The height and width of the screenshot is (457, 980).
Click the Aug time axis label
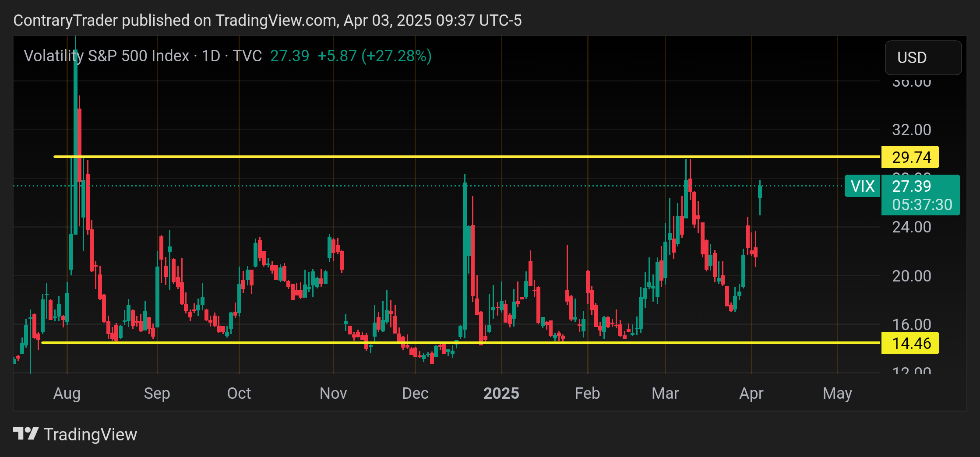(x=67, y=393)
